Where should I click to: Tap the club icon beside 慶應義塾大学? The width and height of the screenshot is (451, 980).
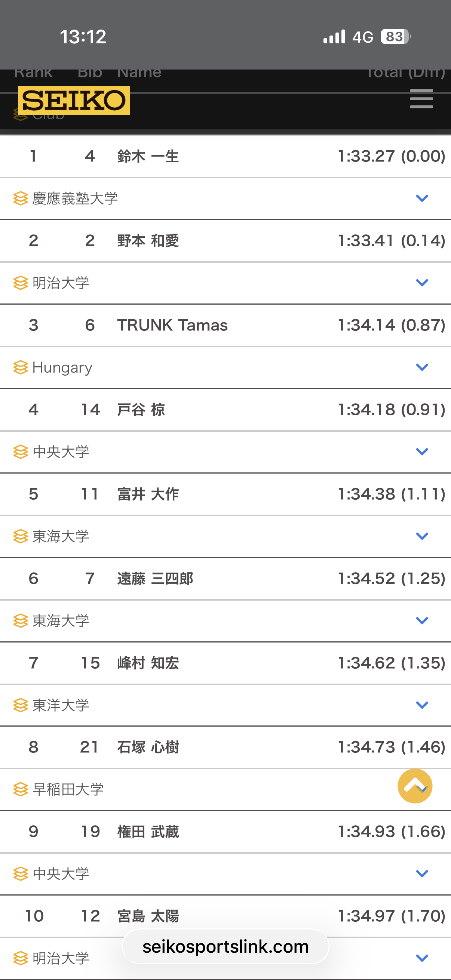[21, 198]
